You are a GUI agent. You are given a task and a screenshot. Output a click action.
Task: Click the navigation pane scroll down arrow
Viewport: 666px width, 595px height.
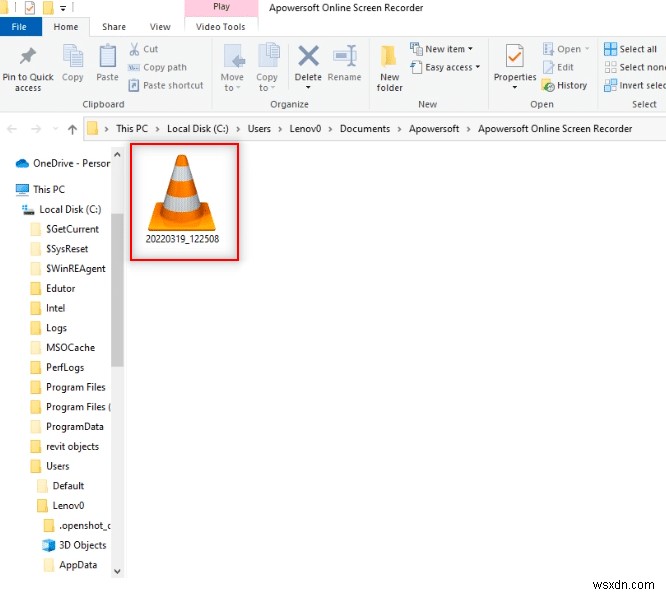click(117, 571)
